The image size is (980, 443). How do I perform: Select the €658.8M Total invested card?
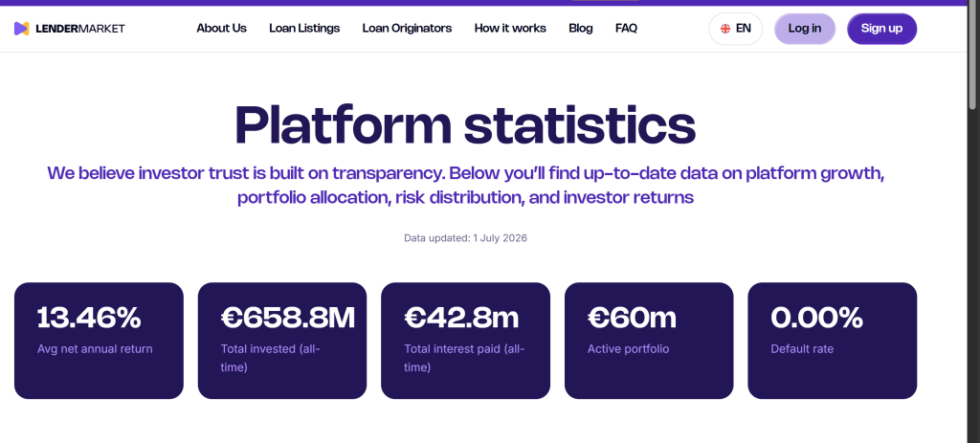pos(282,341)
